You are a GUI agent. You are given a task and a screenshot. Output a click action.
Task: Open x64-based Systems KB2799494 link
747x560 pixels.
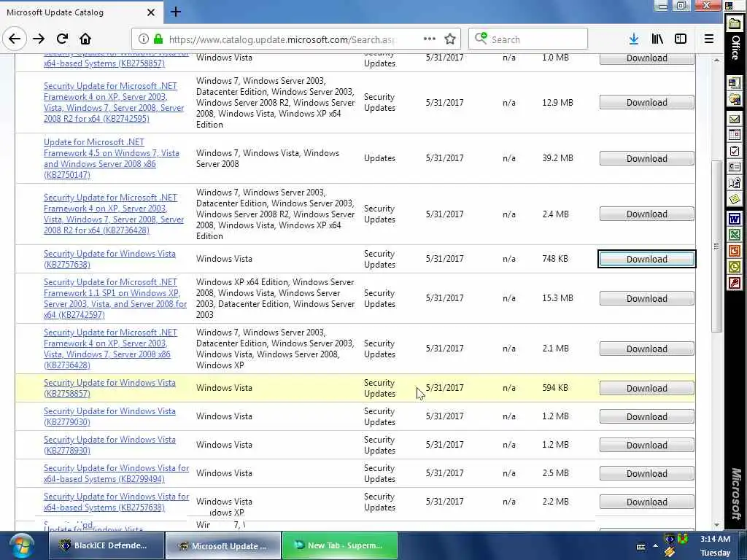click(116, 473)
